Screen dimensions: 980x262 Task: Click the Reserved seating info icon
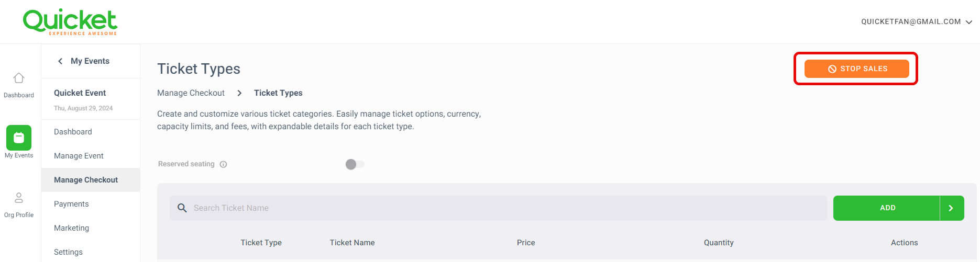coord(223,164)
